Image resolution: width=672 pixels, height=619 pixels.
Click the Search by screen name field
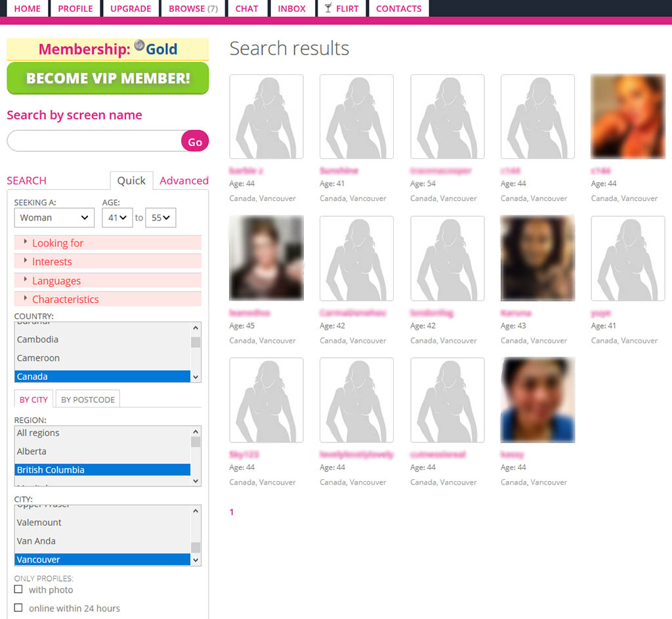[93, 141]
